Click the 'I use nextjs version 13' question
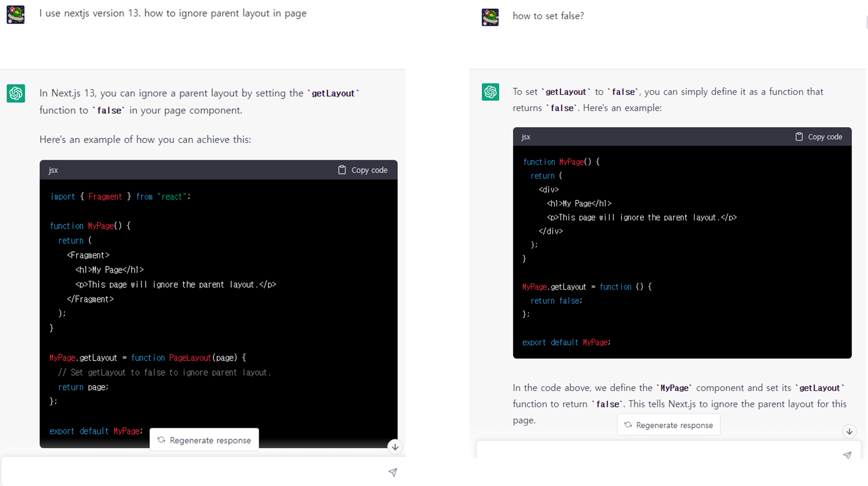Viewport: 868px width, 486px height. point(173,13)
